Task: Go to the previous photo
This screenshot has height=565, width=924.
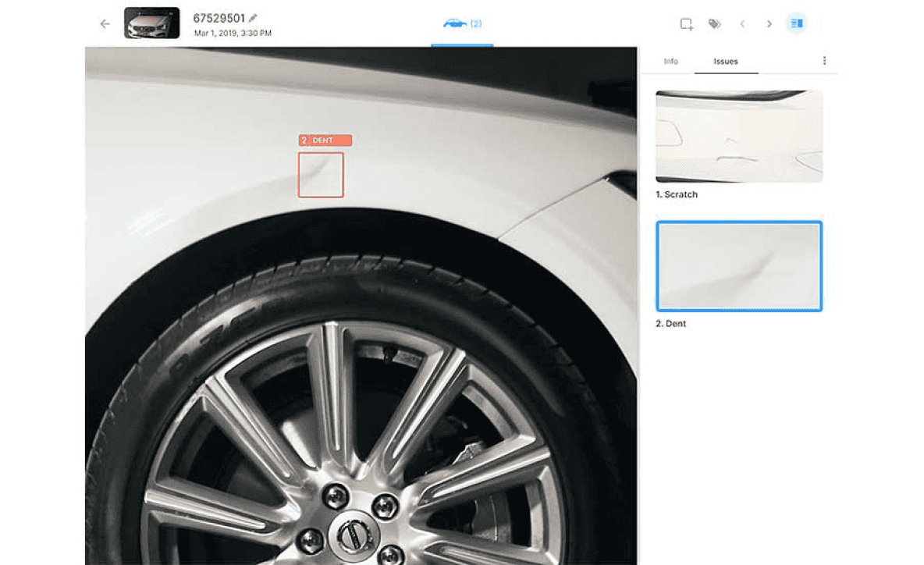Action: click(x=742, y=24)
